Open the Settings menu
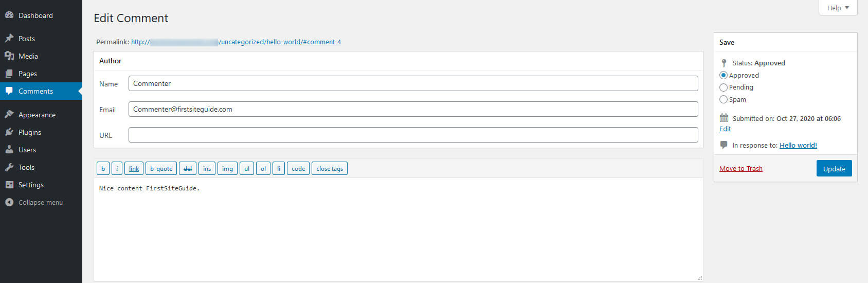Viewport: 868px width, 283px height. [41, 185]
